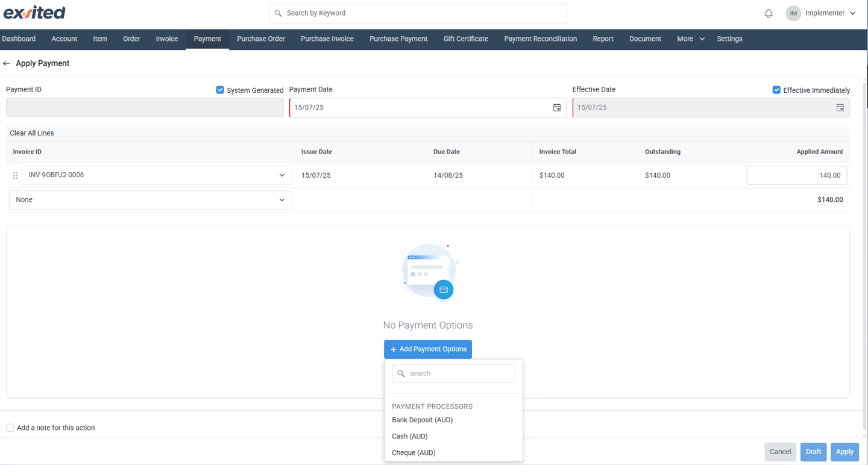Screen dimensions: 868x465
Task: Switch to the Item tab
Action: click(x=100, y=39)
